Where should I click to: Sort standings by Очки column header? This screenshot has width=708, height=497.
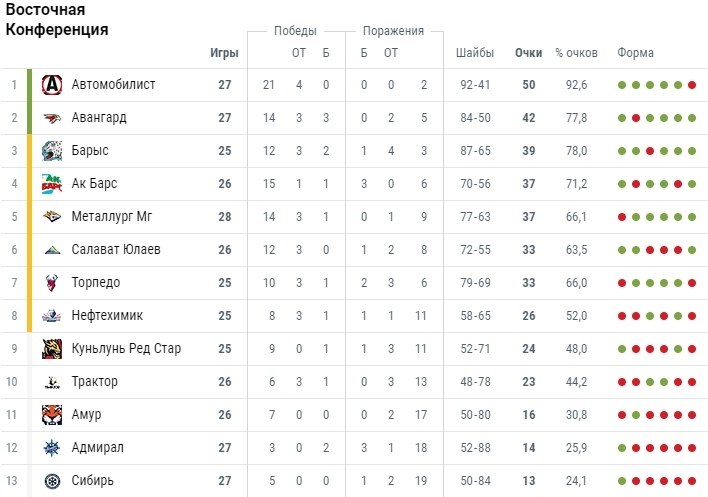point(528,53)
